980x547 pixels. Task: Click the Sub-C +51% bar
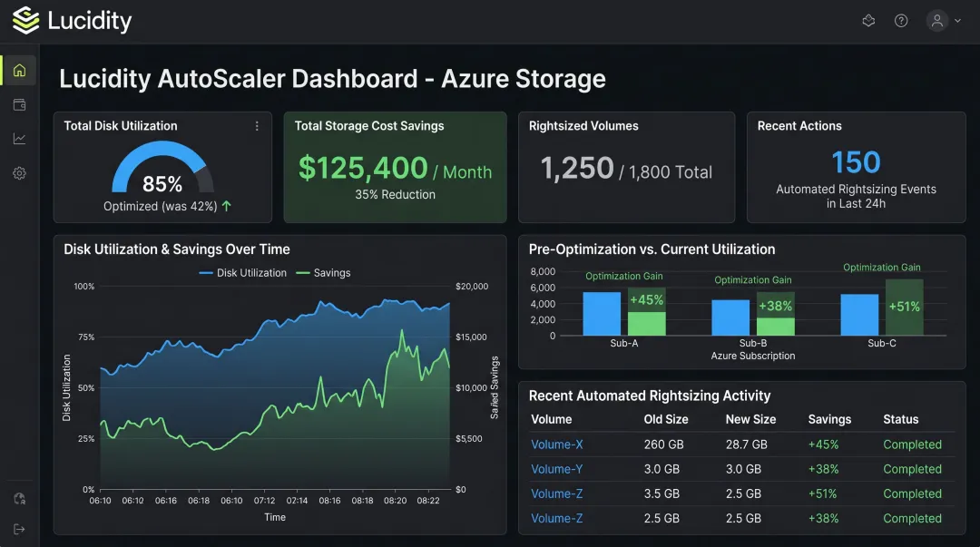[x=905, y=307]
